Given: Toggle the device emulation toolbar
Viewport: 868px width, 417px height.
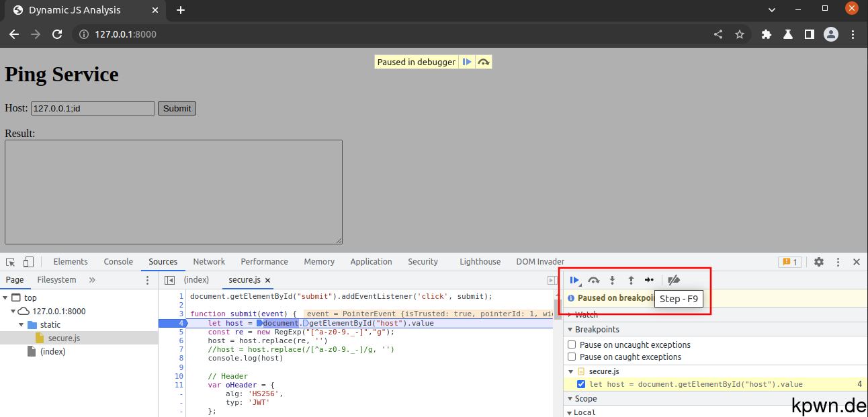Looking at the screenshot, I should (x=28, y=261).
